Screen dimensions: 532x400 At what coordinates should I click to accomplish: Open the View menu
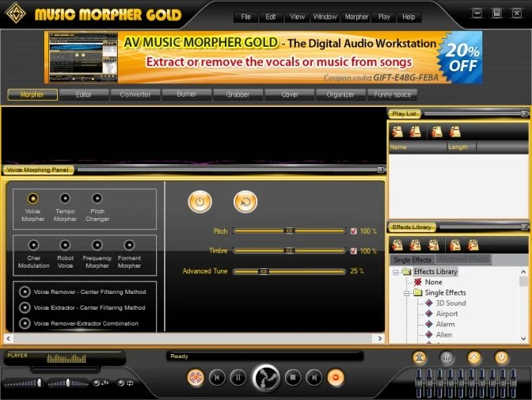[x=297, y=17]
